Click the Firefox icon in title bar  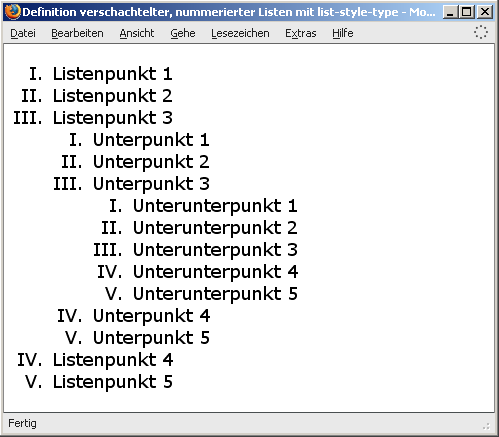(x=13, y=12)
